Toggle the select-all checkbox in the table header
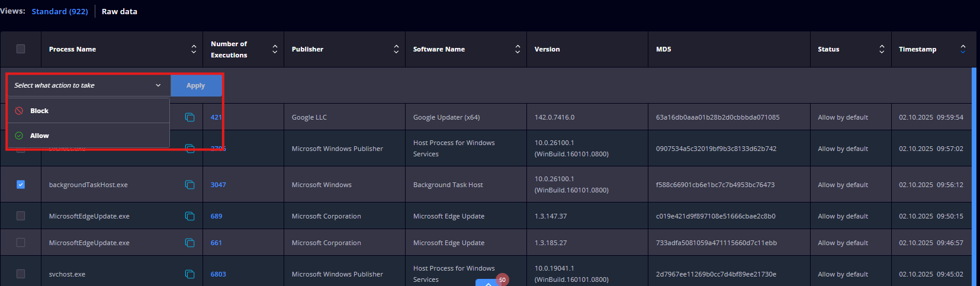The image size is (980, 286). 21,49
